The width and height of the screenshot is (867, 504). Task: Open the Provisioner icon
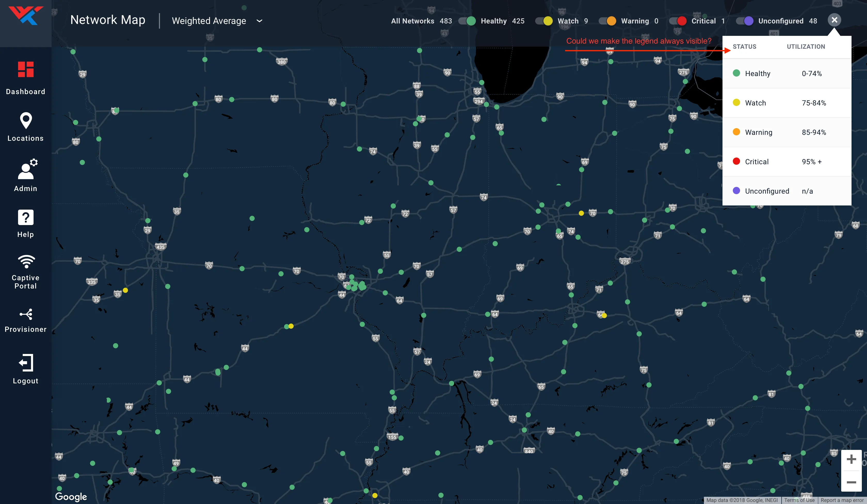click(x=26, y=314)
